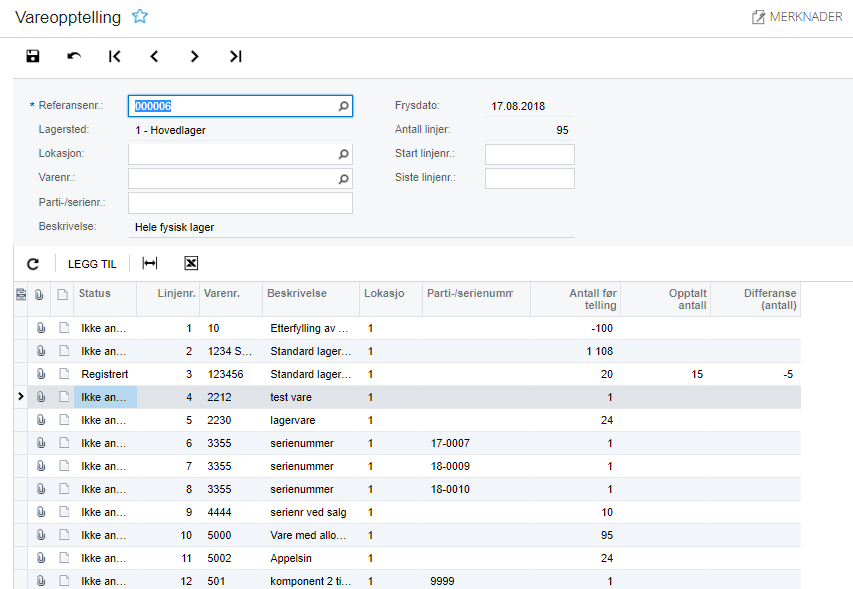This screenshot has height=589, width=853.
Task: Export the grid to Excel
Action: (x=191, y=263)
